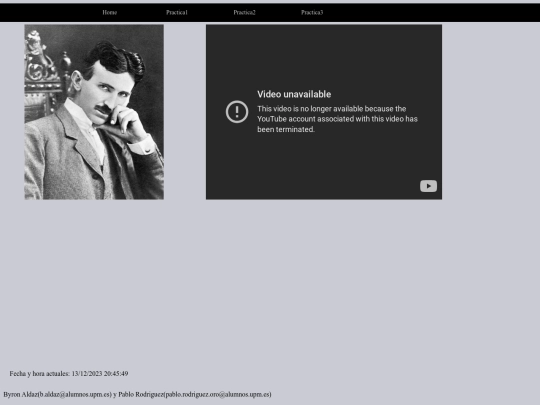Click the 'Video unavailable' heading
Screen dimensions: 540x405
(x=294, y=94)
